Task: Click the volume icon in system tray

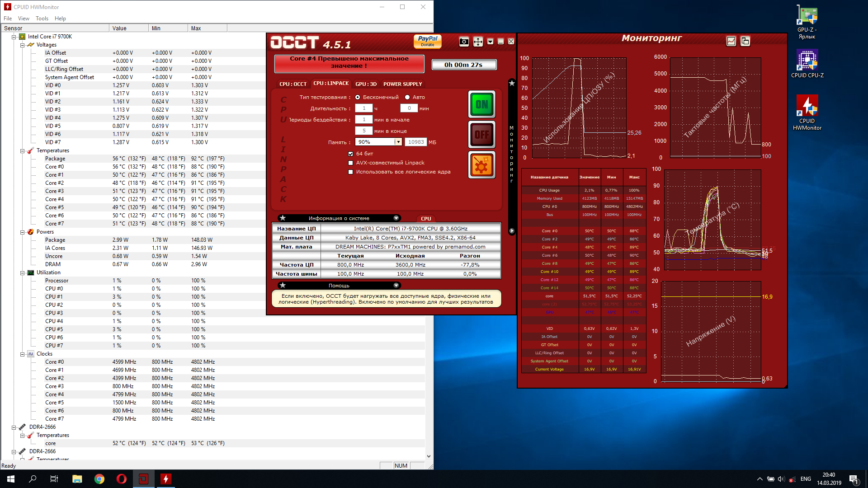Action: pyautogui.click(x=781, y=479)
